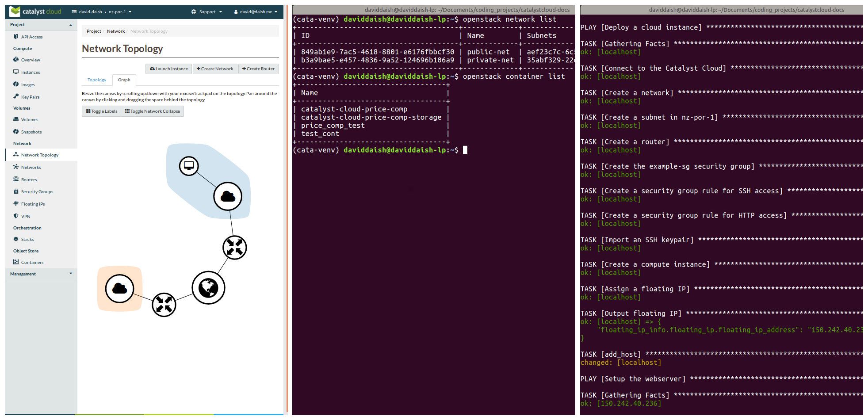Screen dimensions: 868x420
Task: Select the cloud network node in the blue area
Action: (x=228, y=196)
